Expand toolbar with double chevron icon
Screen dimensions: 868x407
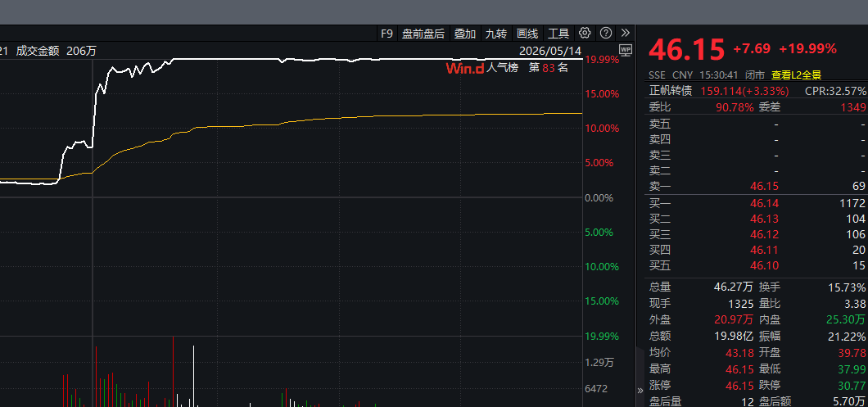pos(626,34)
